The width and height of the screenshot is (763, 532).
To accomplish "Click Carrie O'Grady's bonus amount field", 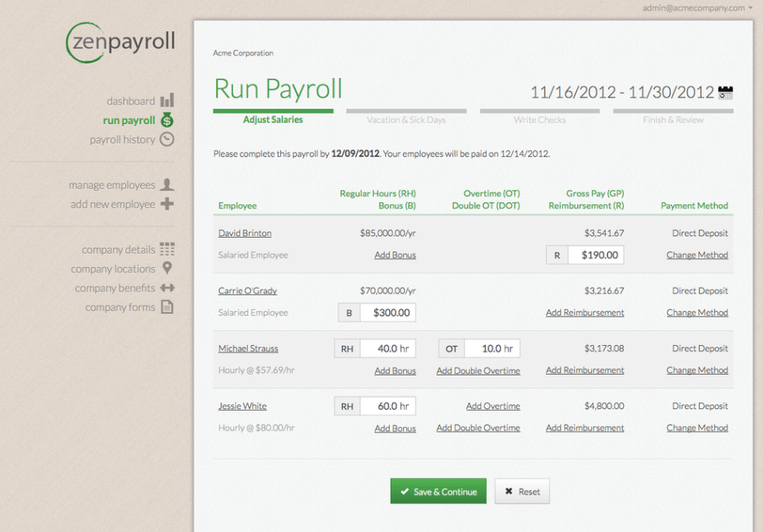I will [387, 313].
